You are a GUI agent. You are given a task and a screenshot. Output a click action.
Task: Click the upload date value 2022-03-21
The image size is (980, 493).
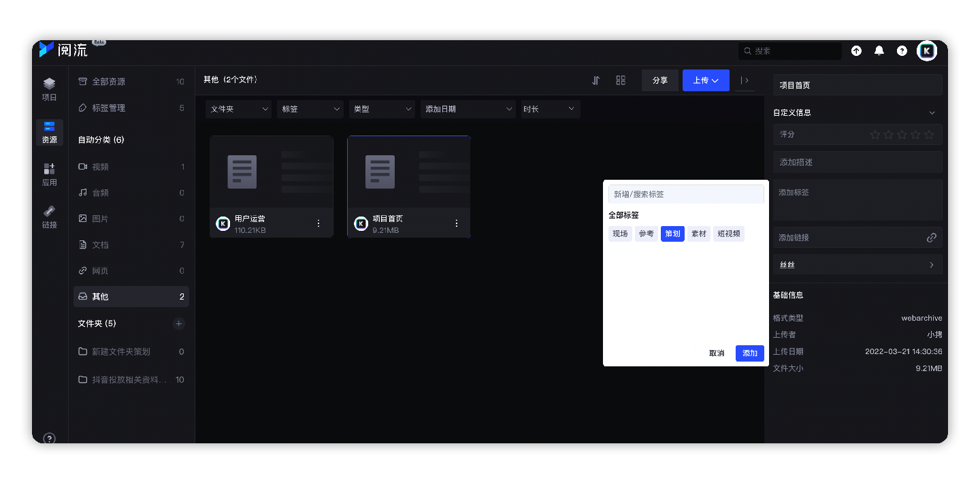[x=904, y=352]
